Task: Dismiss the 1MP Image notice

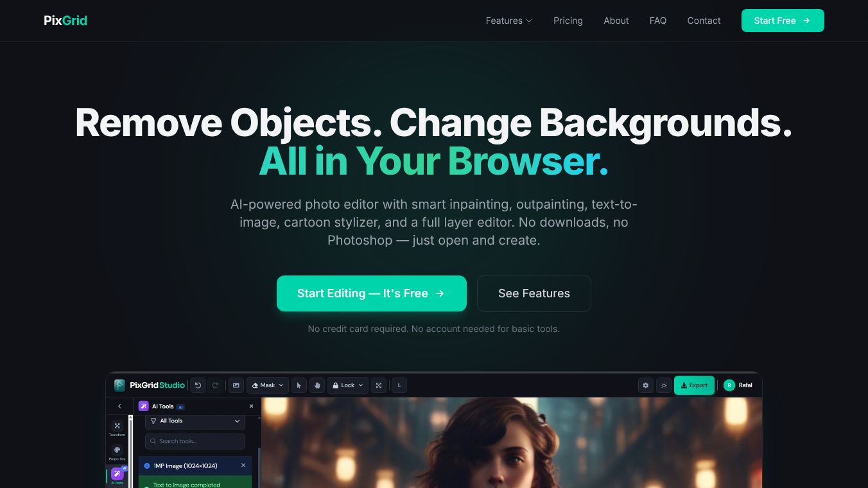Action: (x=243, y=466)
